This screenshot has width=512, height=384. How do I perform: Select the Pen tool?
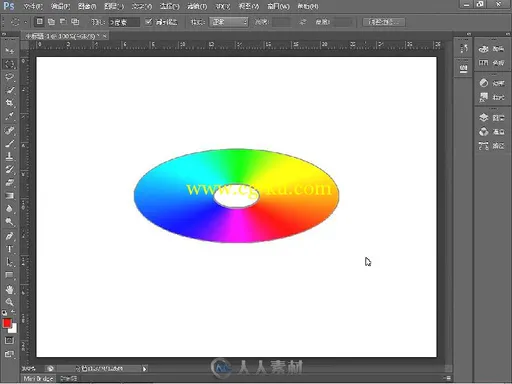pos(9,236)
